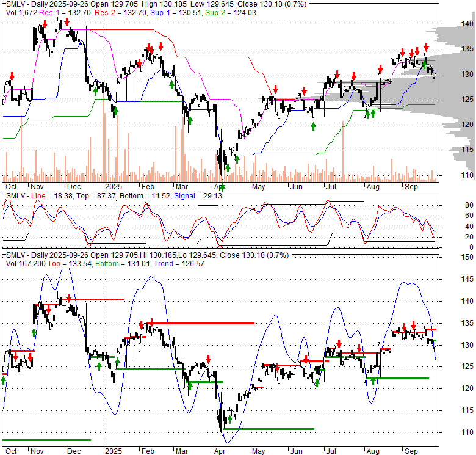Select the Oct month label under top chart
Image resolution: width=476 pixels, height=455 pixels.
click(11, 187)
